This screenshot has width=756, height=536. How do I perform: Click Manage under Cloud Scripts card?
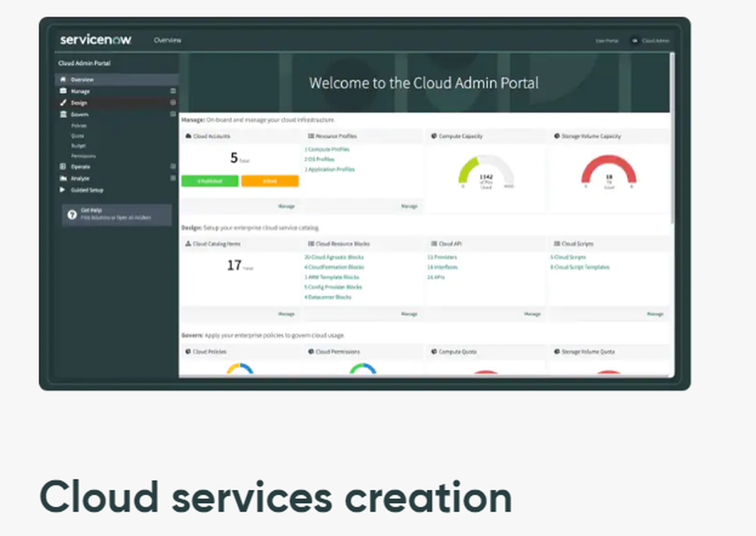[x=655, y=314]
